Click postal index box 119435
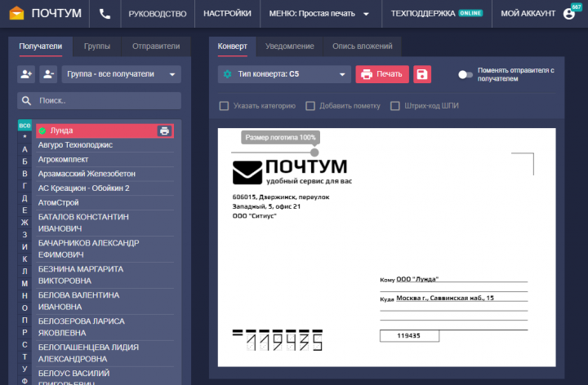588x385 pixels. coord(409,336)
